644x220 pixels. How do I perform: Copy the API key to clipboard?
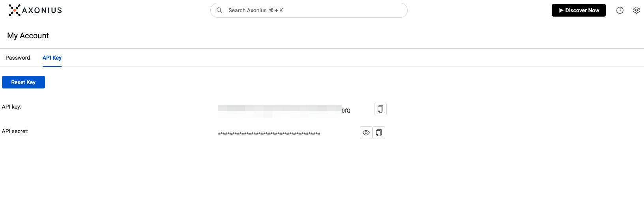coord(380,109)
